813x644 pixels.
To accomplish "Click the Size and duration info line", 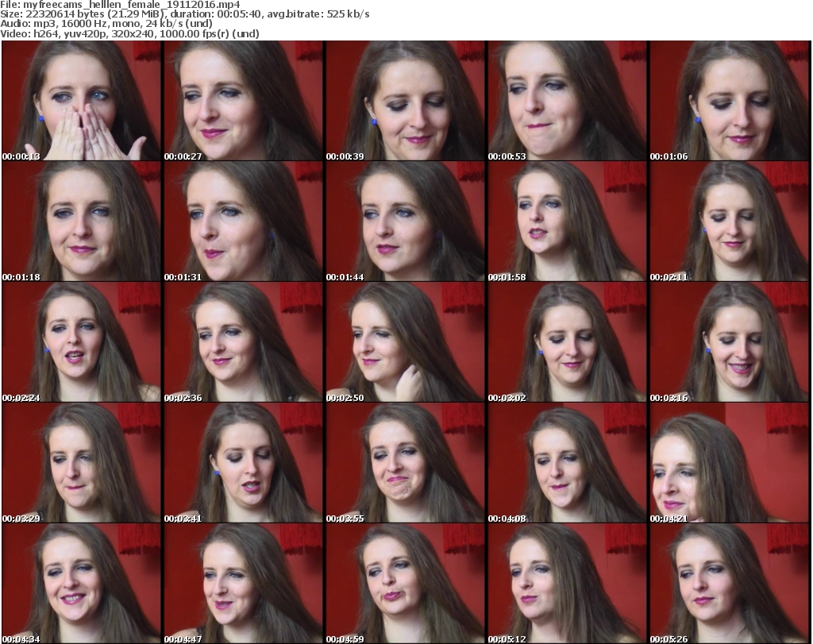I will [184, 14].
